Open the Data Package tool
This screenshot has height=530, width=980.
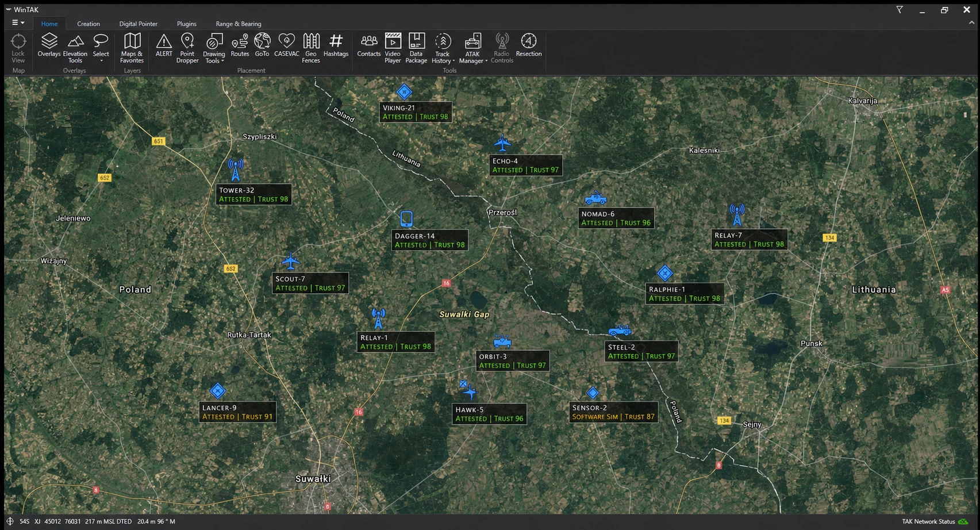(416, 48)
